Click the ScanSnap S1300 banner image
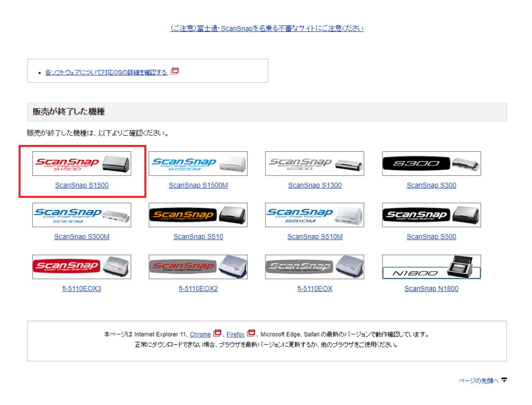 [x=314, y=163]
